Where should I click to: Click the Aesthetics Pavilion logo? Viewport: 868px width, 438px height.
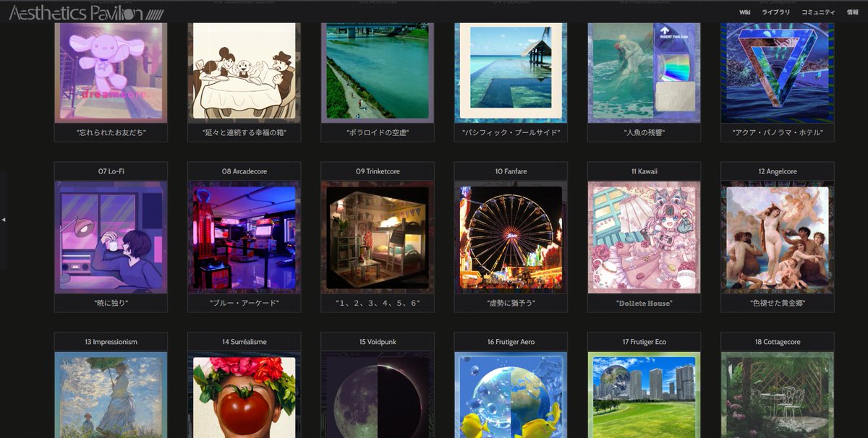[87, 12]
